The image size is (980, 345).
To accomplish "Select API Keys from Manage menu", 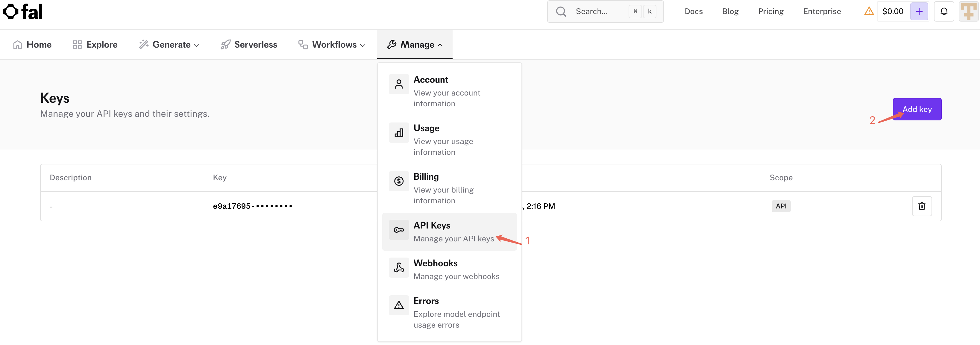I will coord(449,231).
